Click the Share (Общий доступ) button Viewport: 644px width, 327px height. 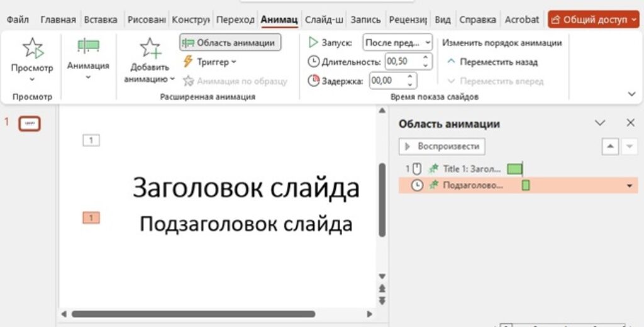pos(592,19)
